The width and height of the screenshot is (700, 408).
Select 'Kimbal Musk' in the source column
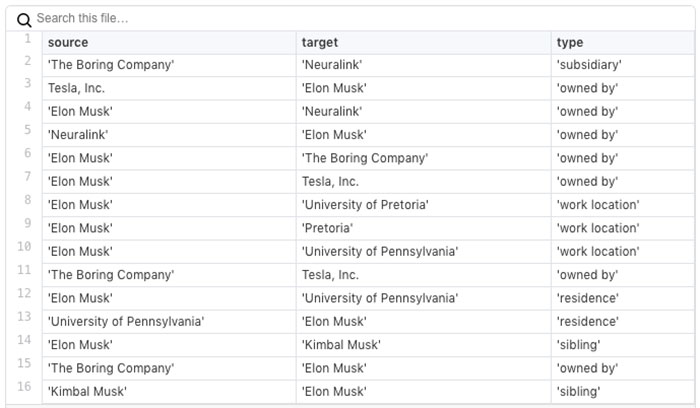[87, 392]
